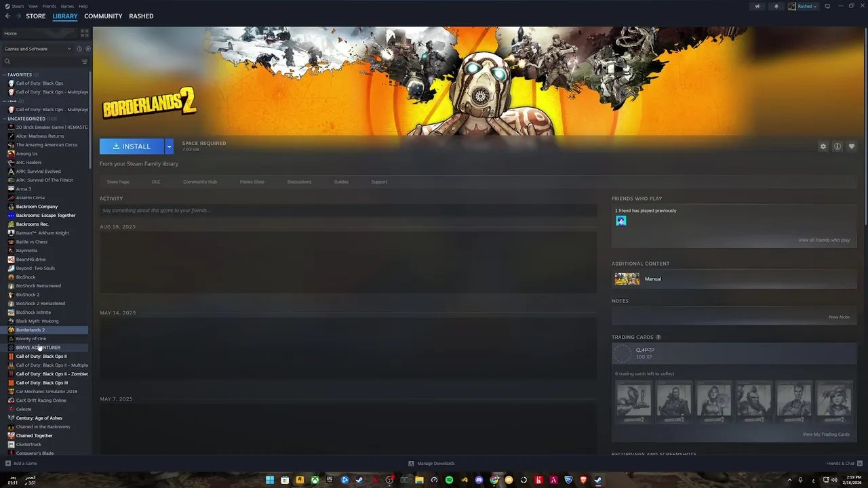
Task: Click the trading cards help question mark
Action: pyautogui.click(x=658, y=337)
